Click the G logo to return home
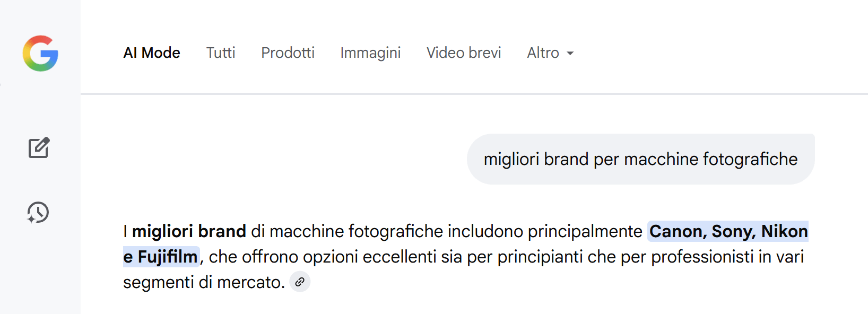868x314 pixels. (39, 53)
